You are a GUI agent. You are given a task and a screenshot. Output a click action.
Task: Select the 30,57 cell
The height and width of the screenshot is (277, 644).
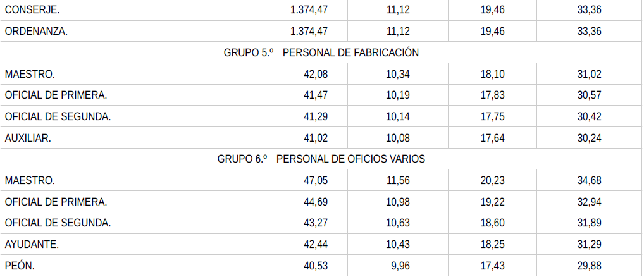point(589,95)
